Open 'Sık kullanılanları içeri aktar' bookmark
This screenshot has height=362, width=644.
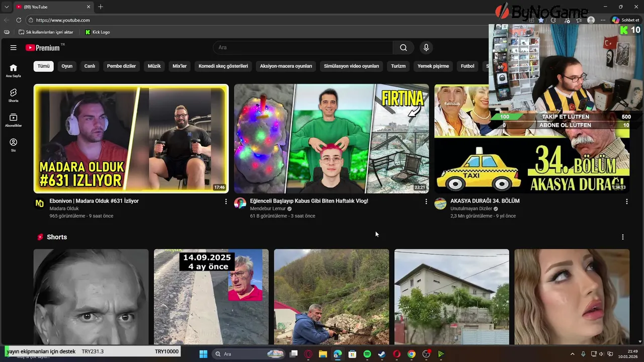(x=46, y=32)
